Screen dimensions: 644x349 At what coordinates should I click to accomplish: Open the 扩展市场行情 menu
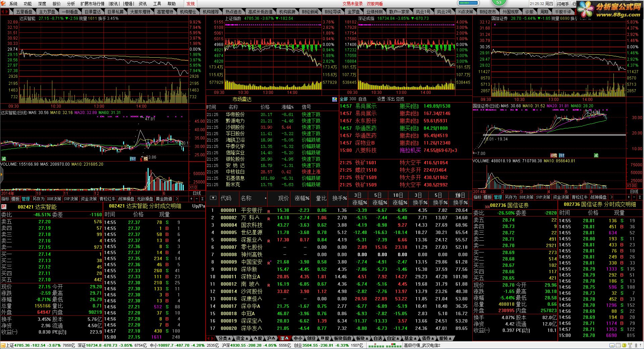coord(92,4)
